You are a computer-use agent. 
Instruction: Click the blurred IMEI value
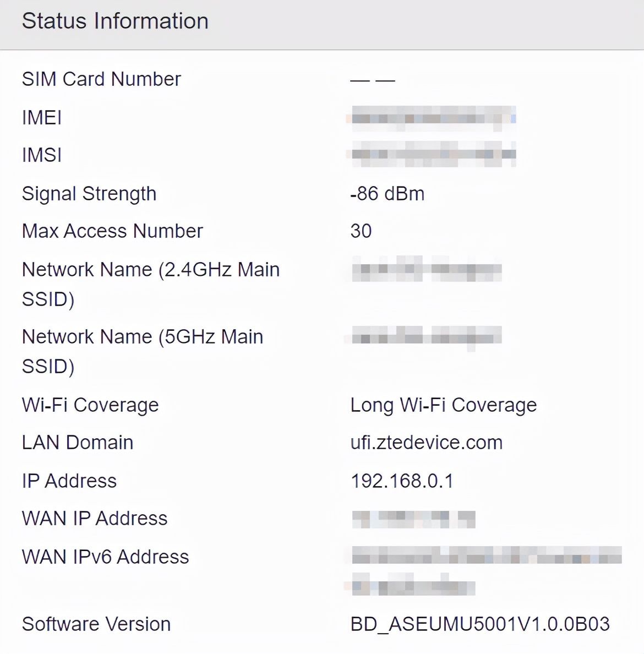[x=433, y=118]
